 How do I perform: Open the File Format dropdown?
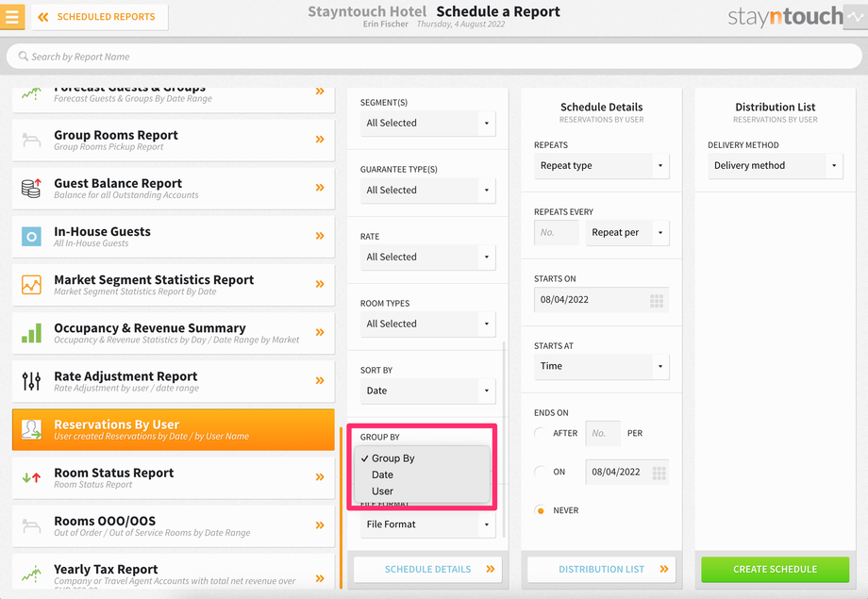coord(427,524)
